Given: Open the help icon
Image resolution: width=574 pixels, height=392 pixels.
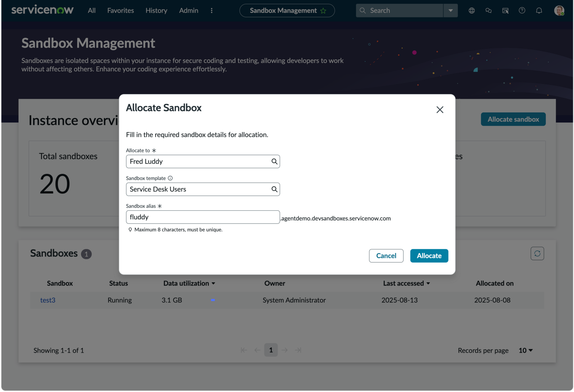Looking at the screenshot, I should (x=522, y=11).
